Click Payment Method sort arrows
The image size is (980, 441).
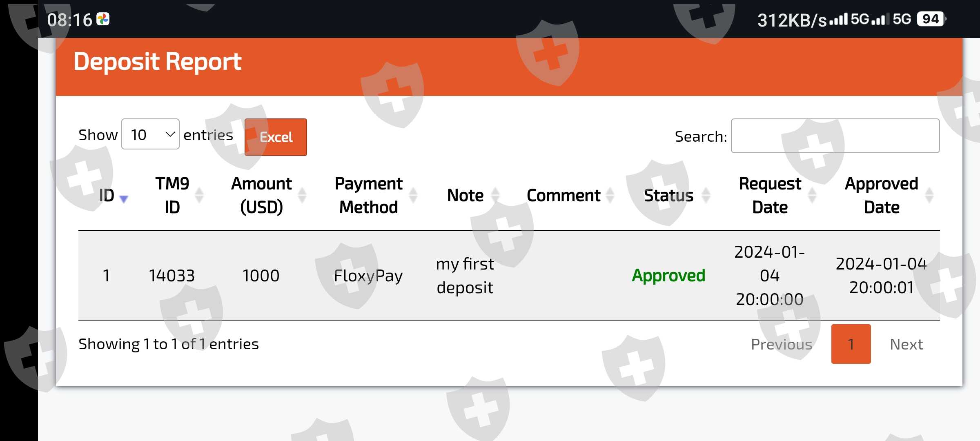click(x=413, y=195)
